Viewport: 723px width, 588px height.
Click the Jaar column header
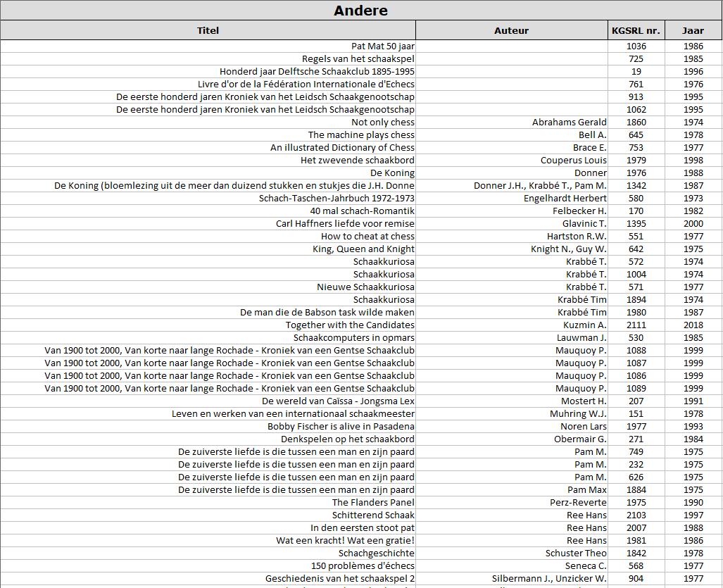(x=693, y=30)
